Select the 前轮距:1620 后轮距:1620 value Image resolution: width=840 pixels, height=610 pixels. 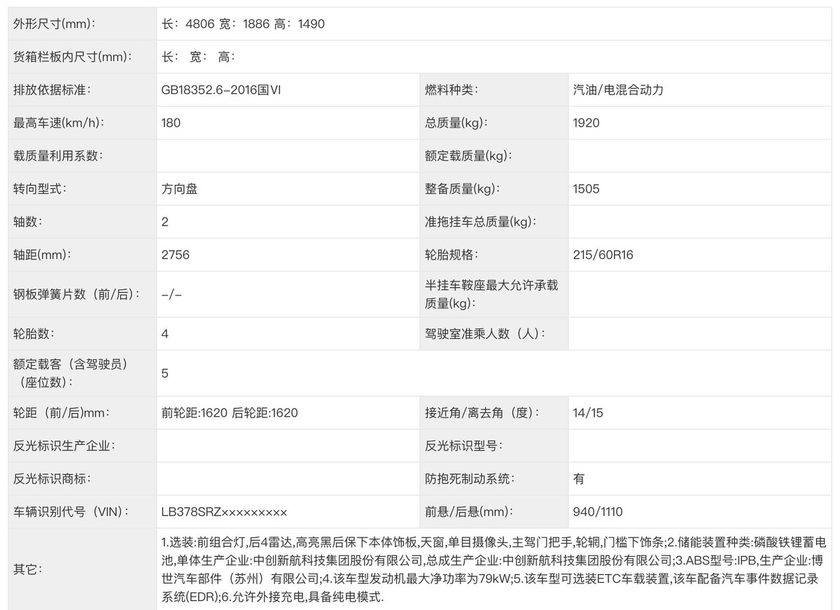click(229, 413)
